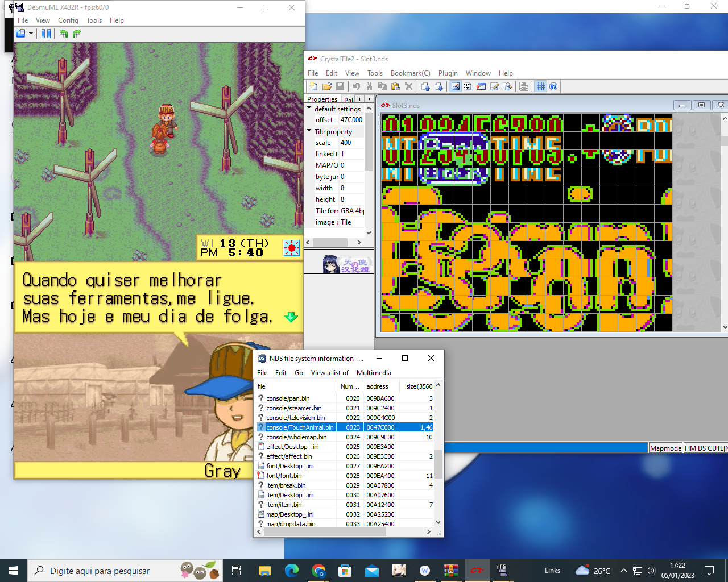Undo with the CrystalTile2 toolbar arrow
Viewport: 728px width, 582px height.
357,86
